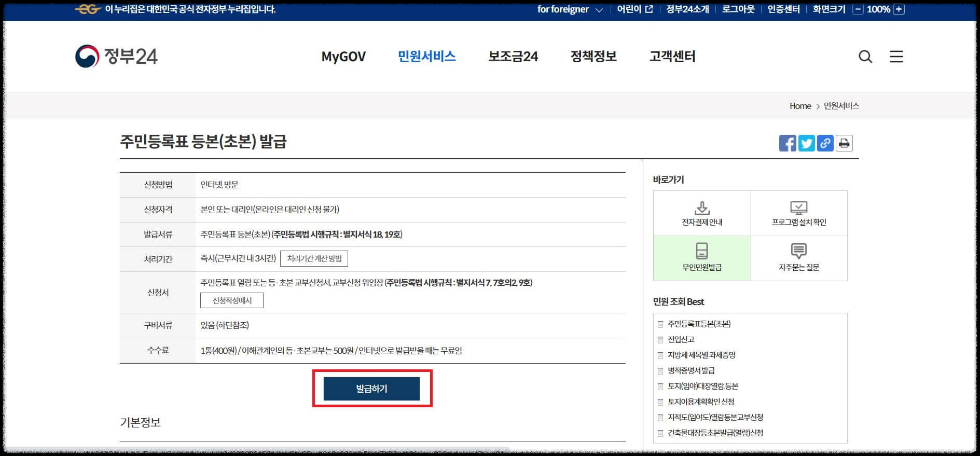980x456 pixels.
Task: Open the 정책정보 menu
Action: pos(593,56)
